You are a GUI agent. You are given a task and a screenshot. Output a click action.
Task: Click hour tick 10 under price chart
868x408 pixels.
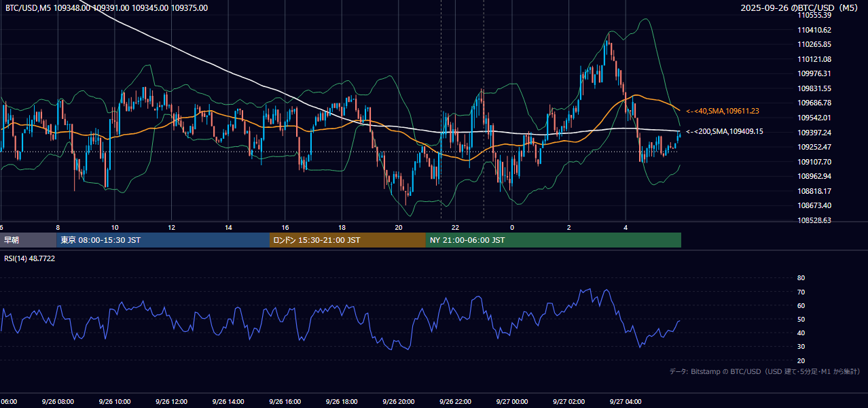[115, 227]
